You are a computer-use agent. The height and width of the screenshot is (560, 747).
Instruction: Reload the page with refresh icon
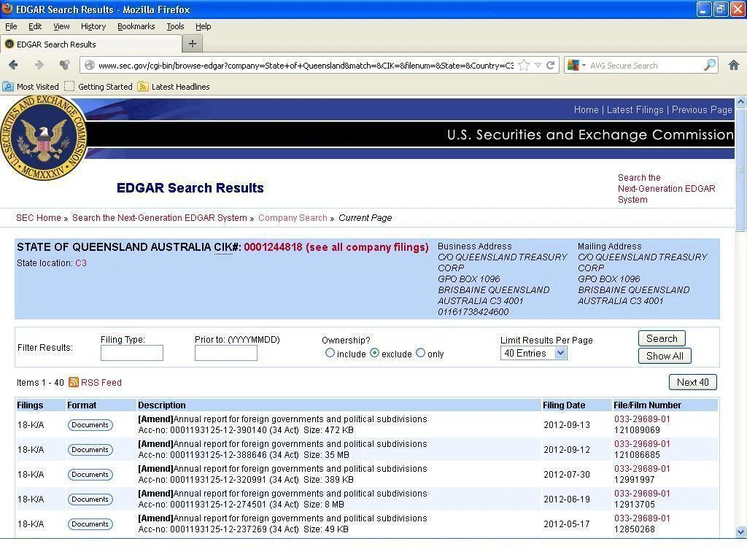click(x=551, y=65)
